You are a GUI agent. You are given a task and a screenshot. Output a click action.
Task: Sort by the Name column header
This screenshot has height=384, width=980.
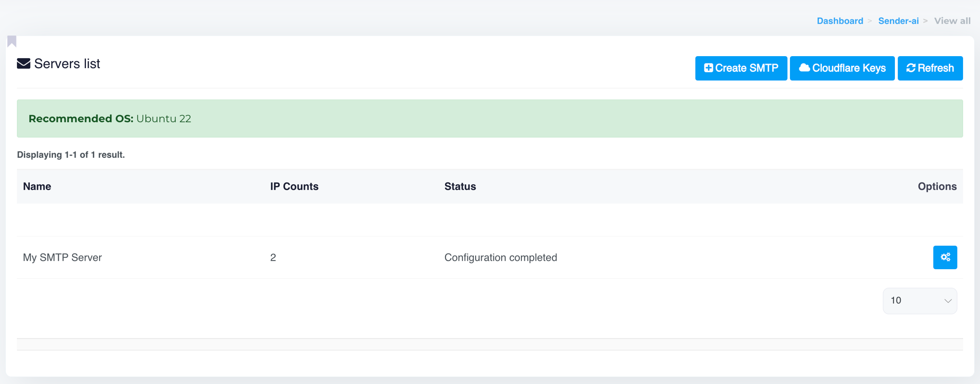pos(37,186)
